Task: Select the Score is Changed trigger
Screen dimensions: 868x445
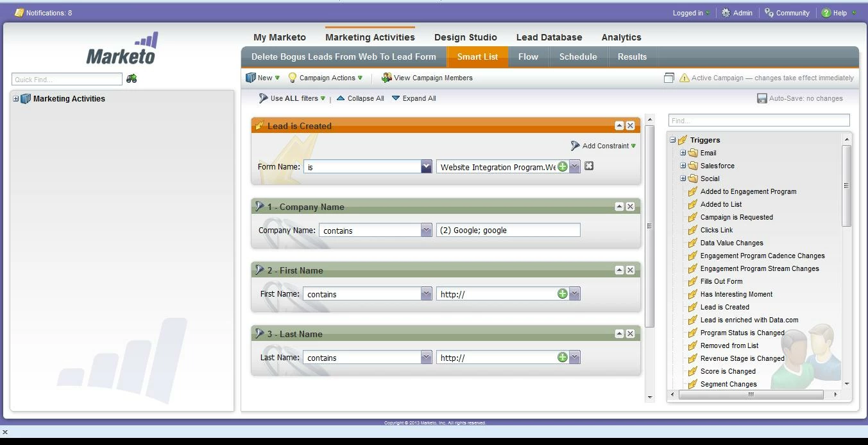Action: coord(728,371)
